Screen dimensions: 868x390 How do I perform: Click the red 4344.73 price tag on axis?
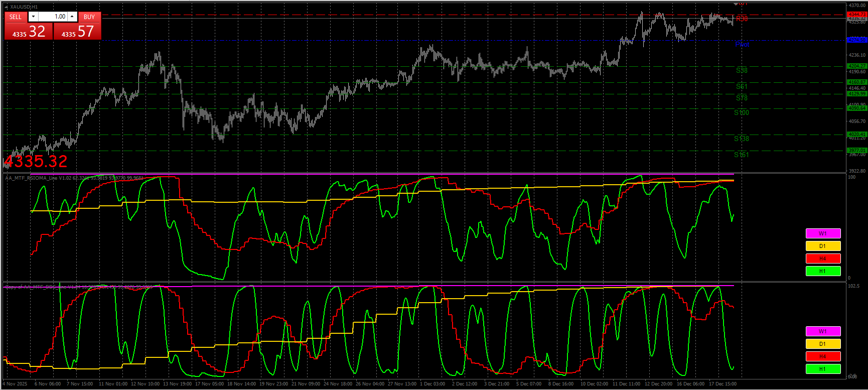[x=856, y=15]
